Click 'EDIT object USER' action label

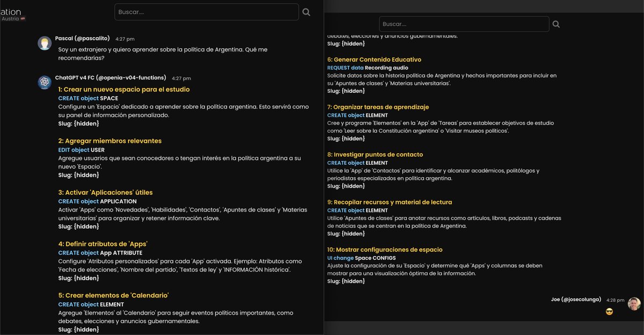coord(82,150)
